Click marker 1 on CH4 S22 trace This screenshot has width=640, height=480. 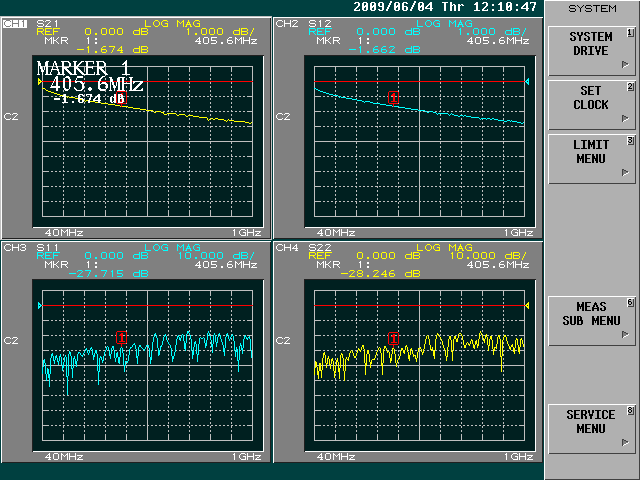393,338
